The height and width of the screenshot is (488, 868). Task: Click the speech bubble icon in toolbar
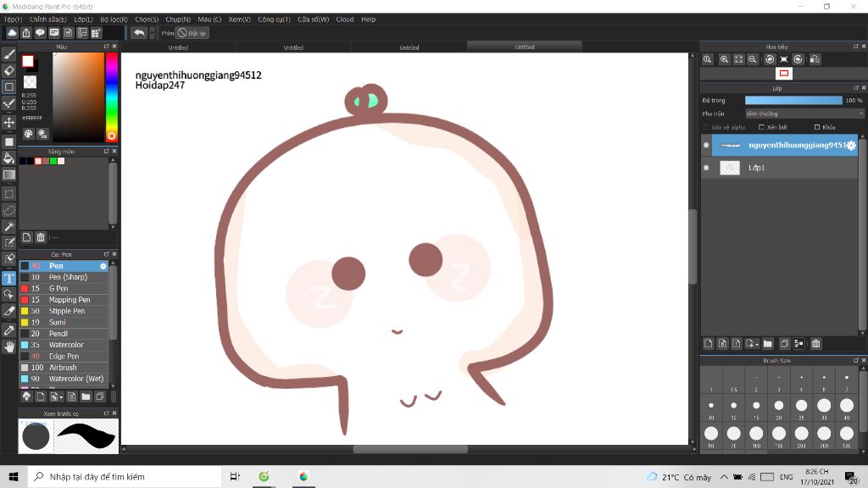tap(40, 33)
